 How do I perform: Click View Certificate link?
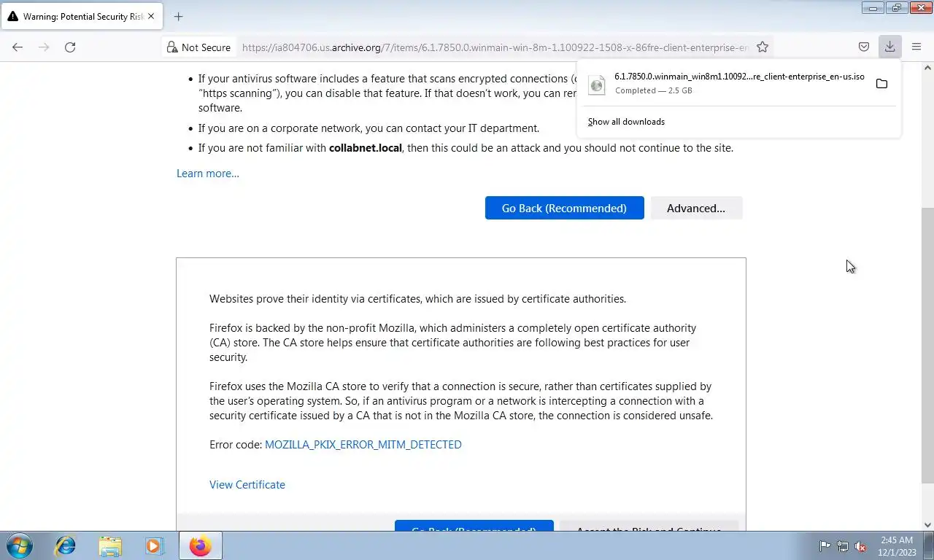[x=247, y=485]
